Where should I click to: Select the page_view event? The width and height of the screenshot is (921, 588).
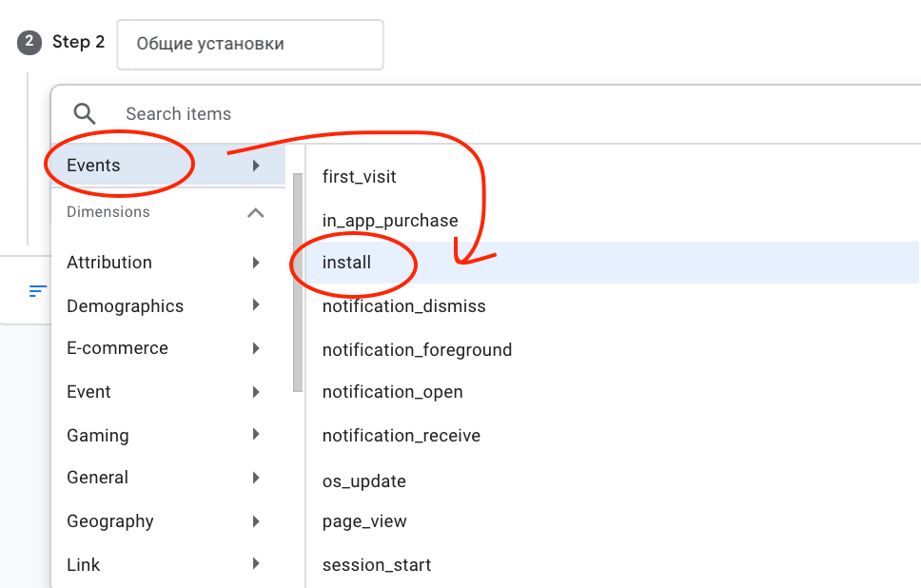click(x=364, y=521)
